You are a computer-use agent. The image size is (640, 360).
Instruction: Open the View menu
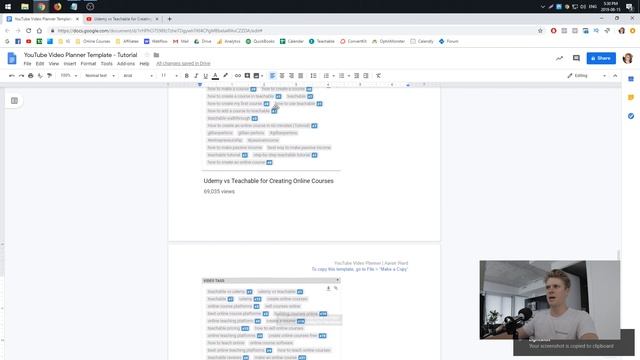click(x=53, y=64)
